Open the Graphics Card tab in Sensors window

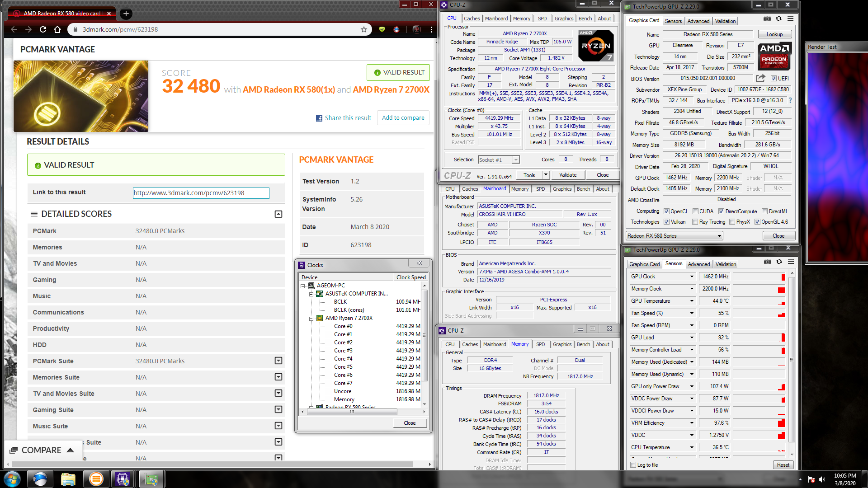pos(644,264)
